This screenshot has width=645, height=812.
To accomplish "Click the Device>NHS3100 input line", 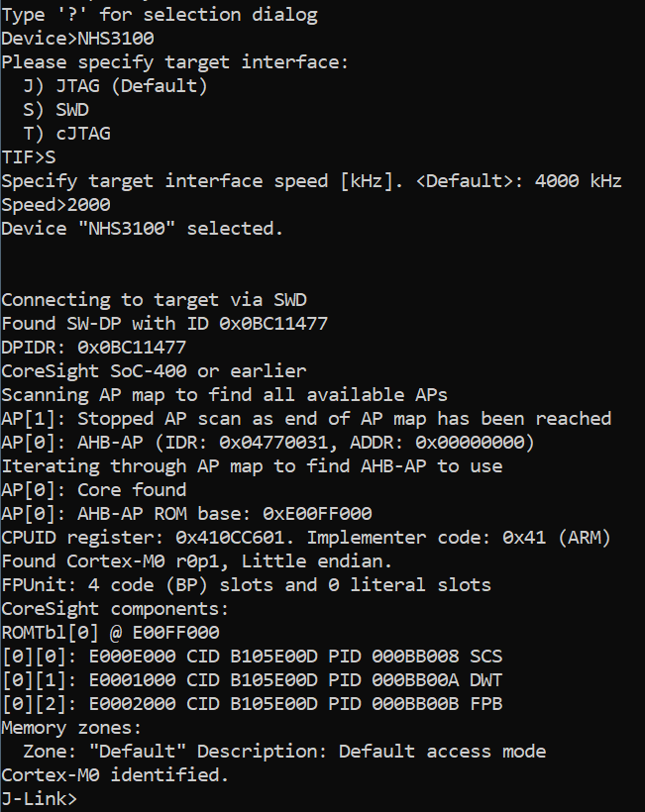I will pos(77,39).
